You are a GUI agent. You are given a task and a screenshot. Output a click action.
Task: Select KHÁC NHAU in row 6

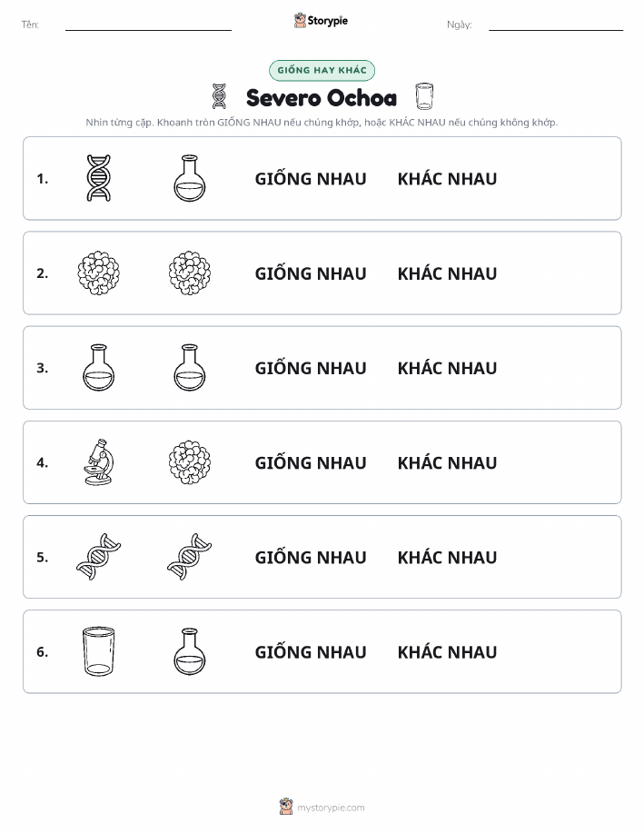pyautogui.click(x=448, y=652)
